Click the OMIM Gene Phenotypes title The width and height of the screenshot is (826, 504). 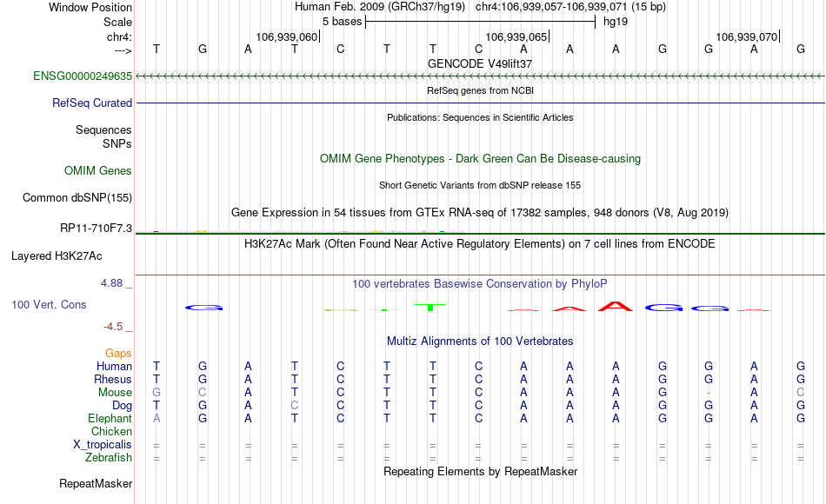point(480,158)
